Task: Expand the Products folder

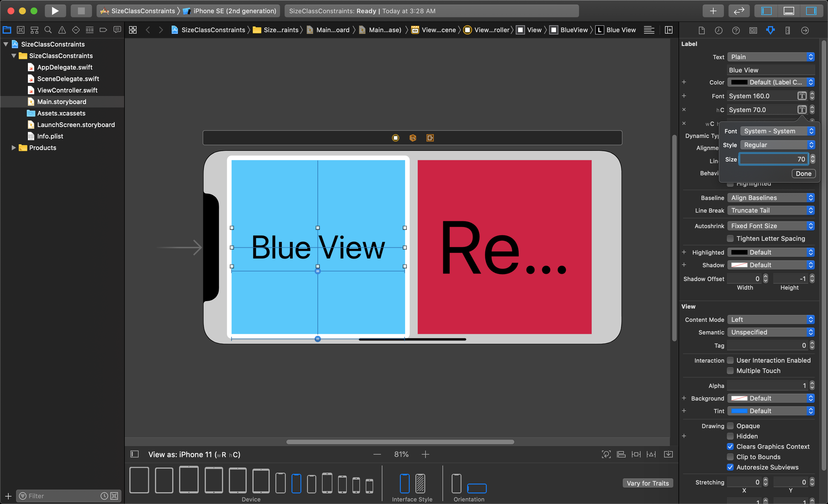Action: (x=14, y=147)
